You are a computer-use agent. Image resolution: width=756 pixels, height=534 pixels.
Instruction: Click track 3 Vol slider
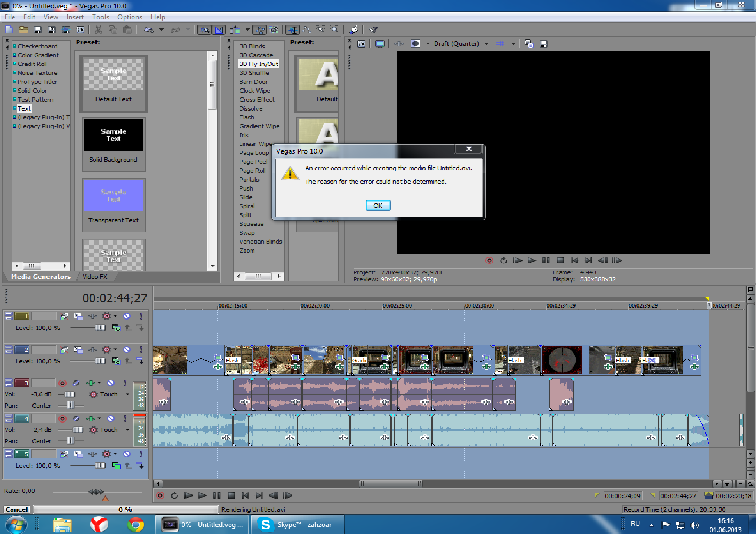pos(70,394)
